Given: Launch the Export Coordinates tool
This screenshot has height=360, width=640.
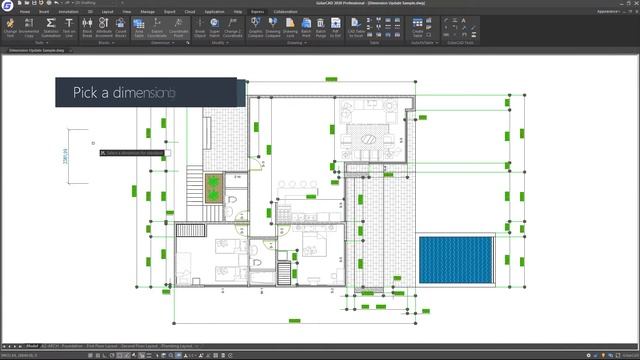Looking at the screenshot, I should pyautogui.click(x=157, y=28).
